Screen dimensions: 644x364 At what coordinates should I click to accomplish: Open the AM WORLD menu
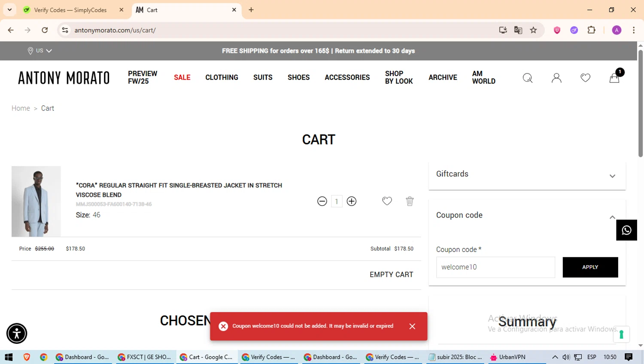[x=483, y=77]
